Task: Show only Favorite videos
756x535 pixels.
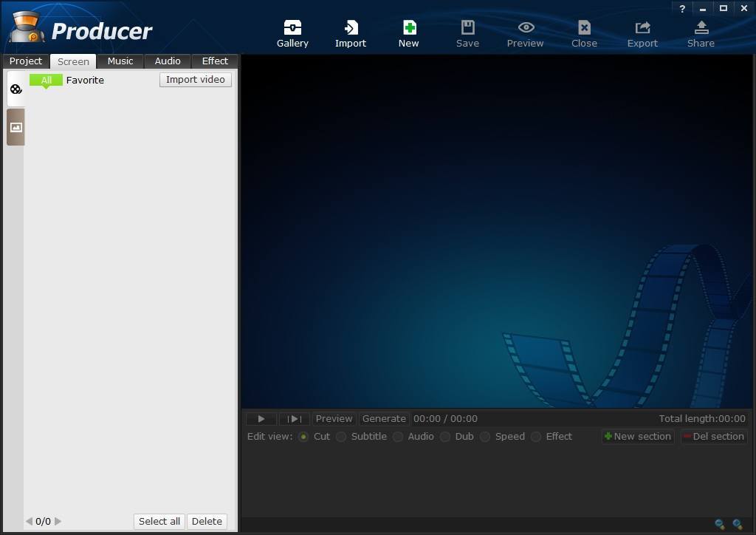Action: pos(85,80)
